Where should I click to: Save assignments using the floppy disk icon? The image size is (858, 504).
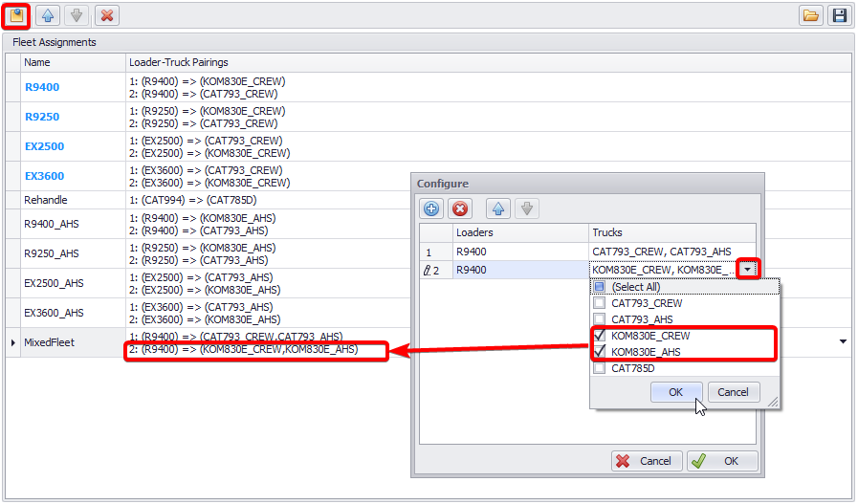[x=839, y=15]
